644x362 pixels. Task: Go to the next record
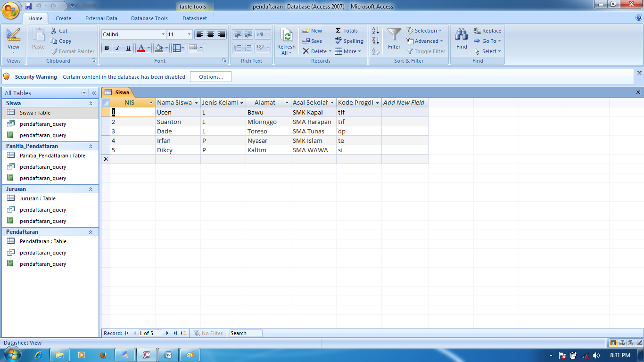point(167,333)
